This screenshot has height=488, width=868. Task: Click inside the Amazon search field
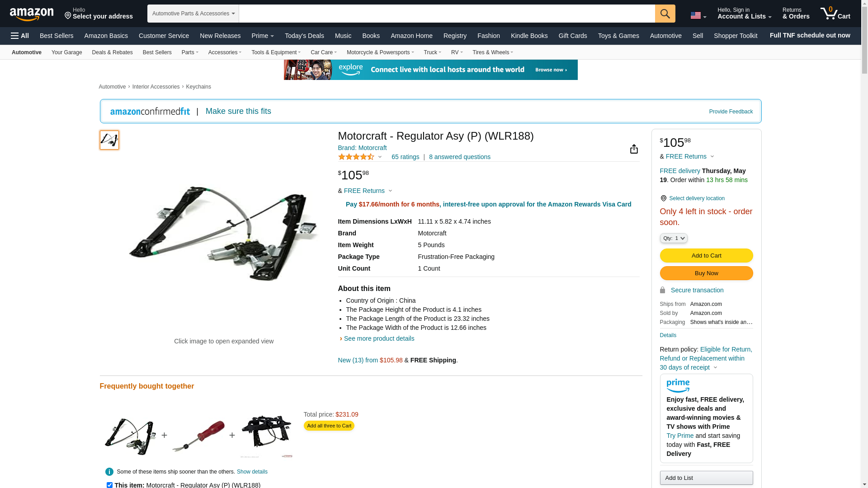tap(447, 14)
